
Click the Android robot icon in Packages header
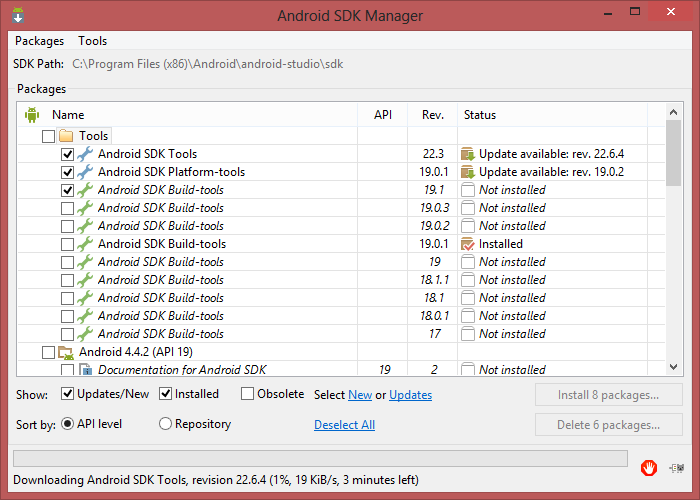tap(31, 115)
